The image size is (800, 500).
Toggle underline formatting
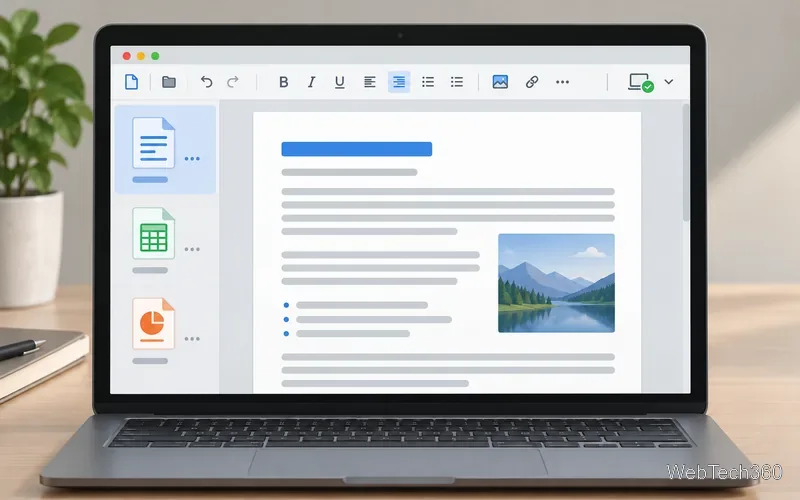tap(340, 82)
